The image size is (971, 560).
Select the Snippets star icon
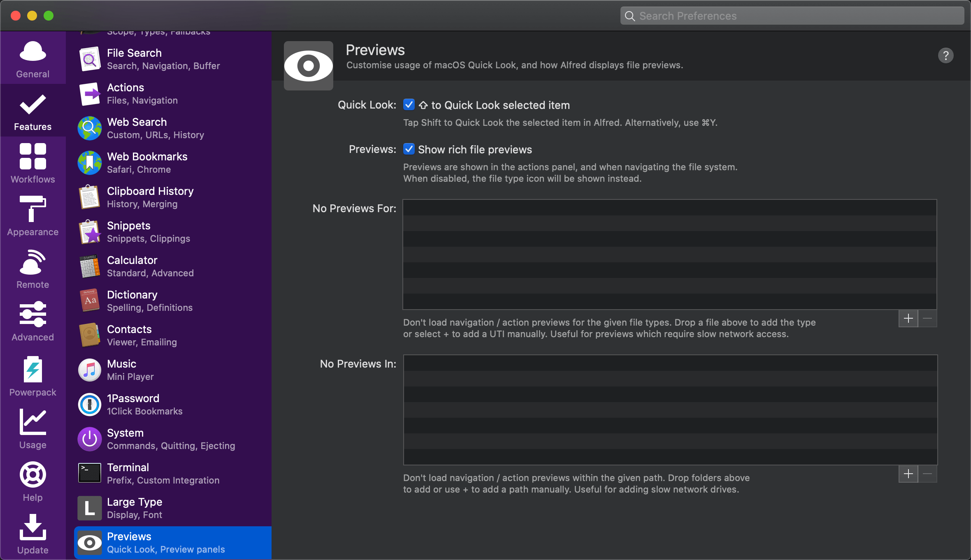(90, 232)
